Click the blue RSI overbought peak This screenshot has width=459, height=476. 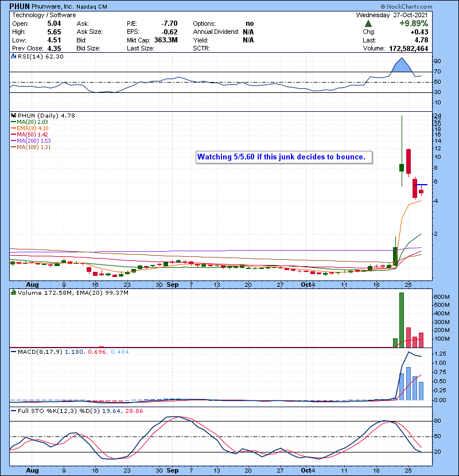[x=402, y=65]
